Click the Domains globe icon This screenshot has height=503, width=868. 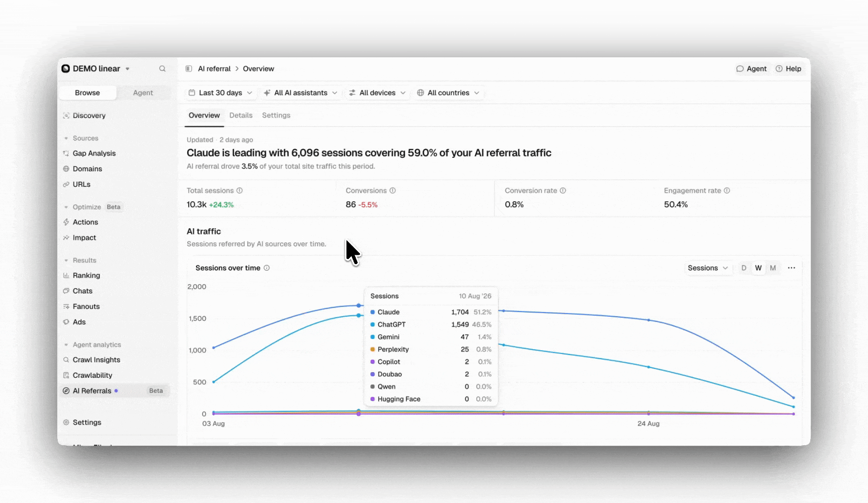[66, 169]
